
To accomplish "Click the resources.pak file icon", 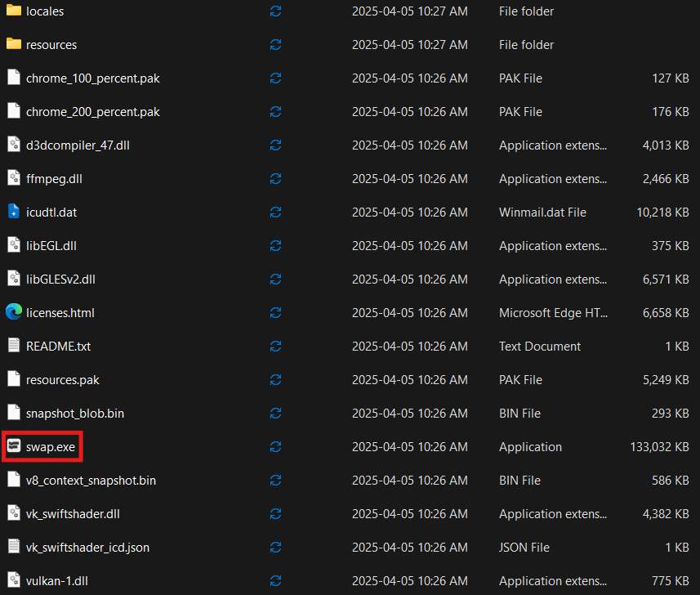I will coord(14,378).
